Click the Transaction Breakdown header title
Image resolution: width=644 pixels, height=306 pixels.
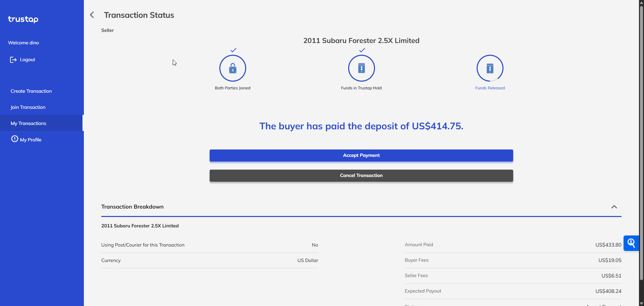coord(132,207)
